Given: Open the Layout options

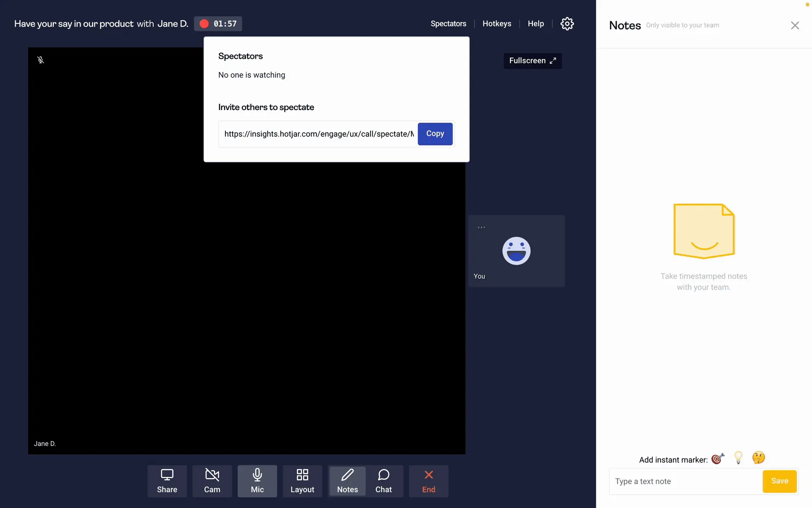Looking at the screenshot, I should [x=302, y=481].
